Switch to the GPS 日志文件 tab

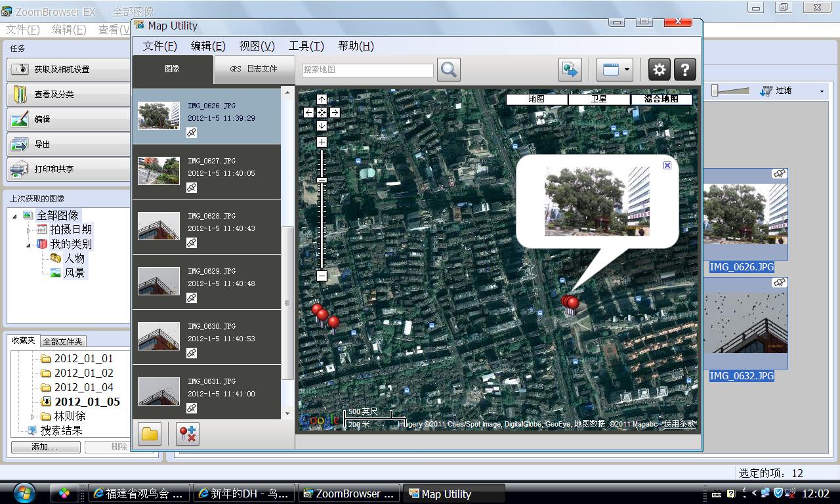[x=253, y=69]
